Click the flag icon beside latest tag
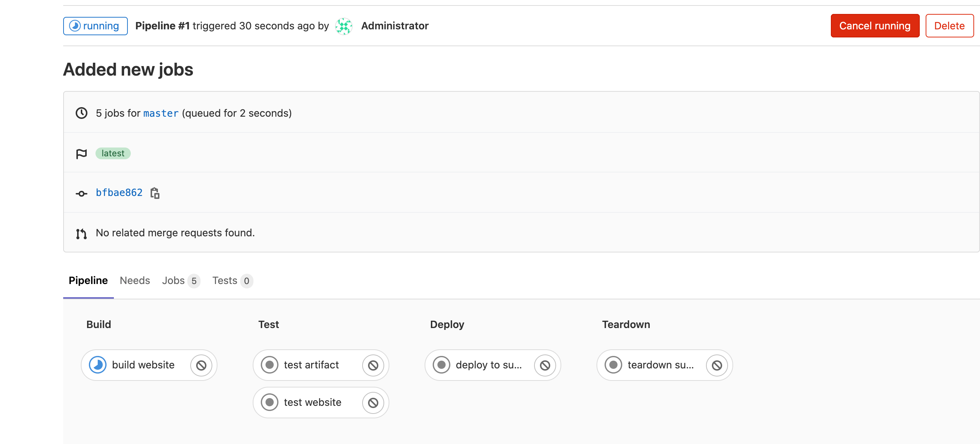 82,154
